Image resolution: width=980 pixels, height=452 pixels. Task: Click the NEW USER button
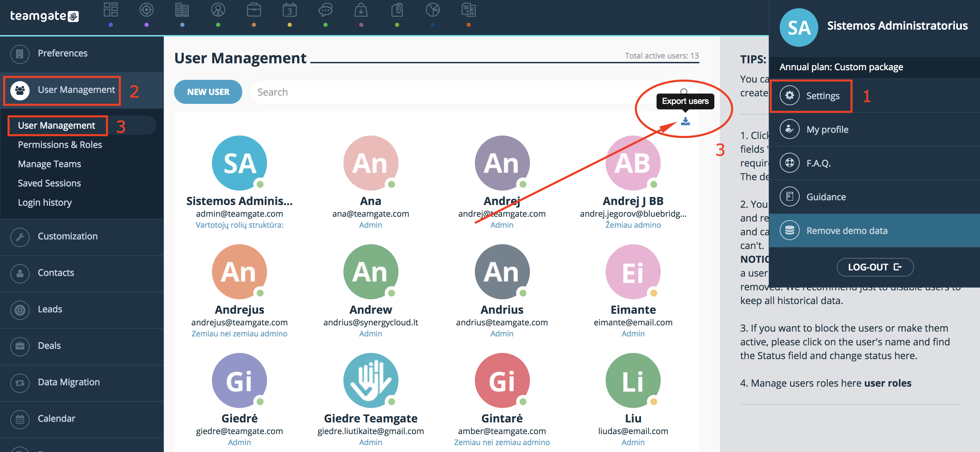pyautogui.click(x=208, y=92)
